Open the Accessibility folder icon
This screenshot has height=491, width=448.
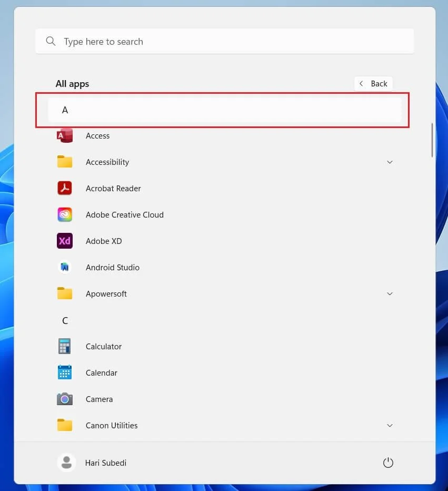64,162
